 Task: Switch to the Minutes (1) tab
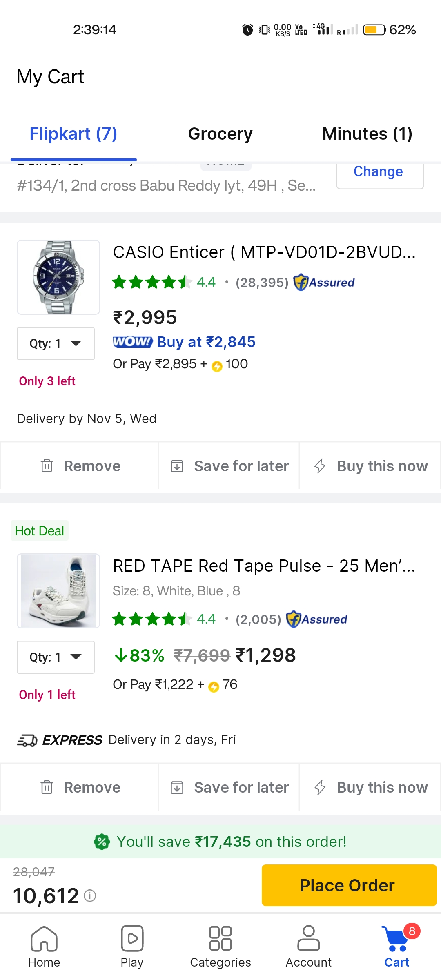click(x=367, y=134)
